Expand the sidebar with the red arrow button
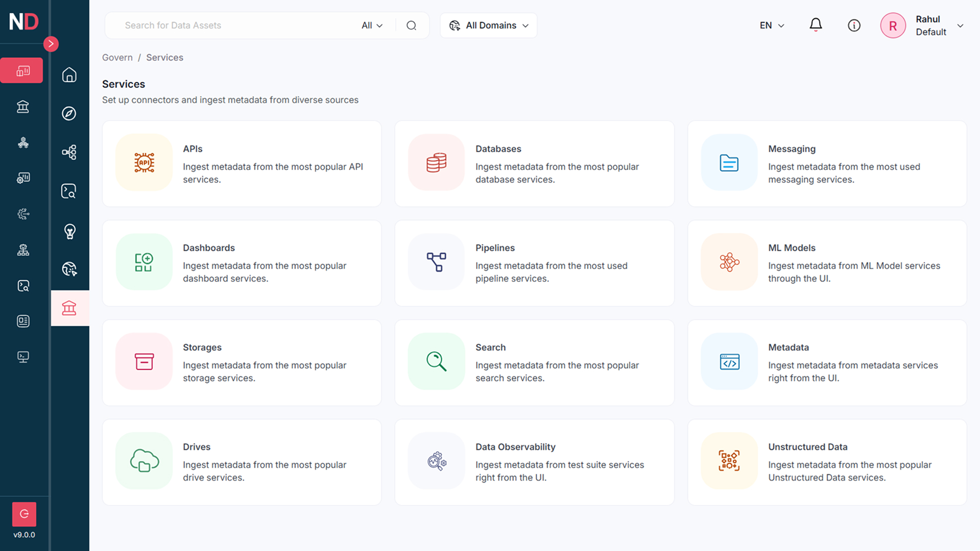The height and width of the screenshot is (551, 980). click(x=51, y=44)
